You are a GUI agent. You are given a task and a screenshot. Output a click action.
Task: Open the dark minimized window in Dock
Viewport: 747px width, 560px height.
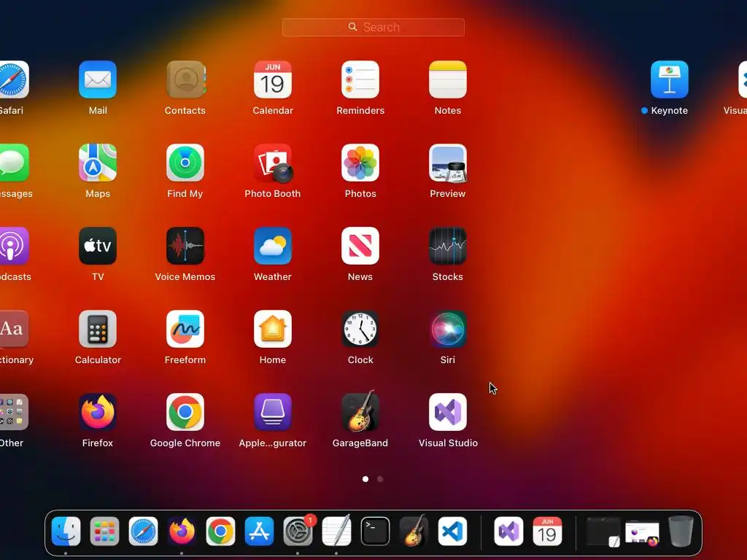(603, 532)
